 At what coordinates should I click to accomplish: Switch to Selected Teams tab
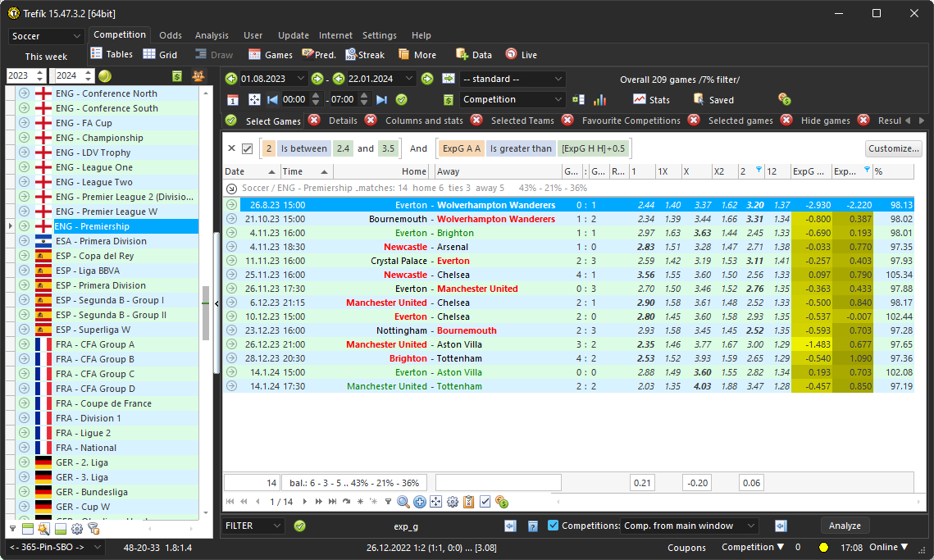522,121
